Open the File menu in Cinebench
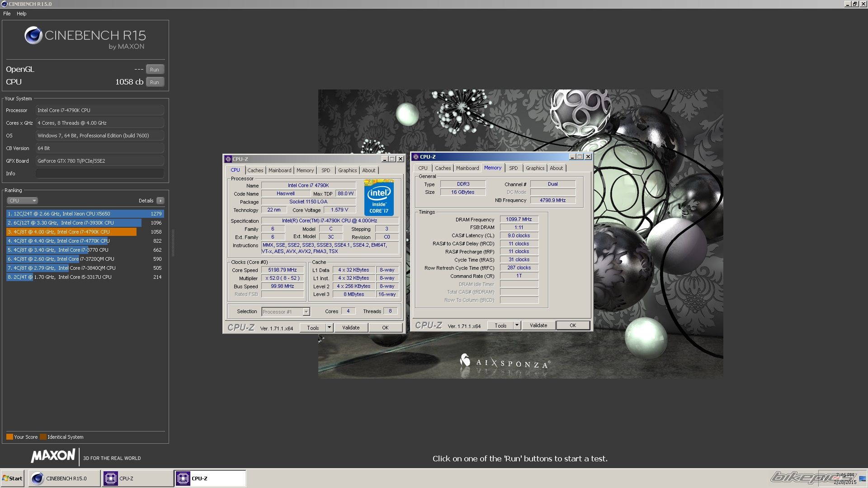This screenshot has width=868, height=488. (7, 14)
